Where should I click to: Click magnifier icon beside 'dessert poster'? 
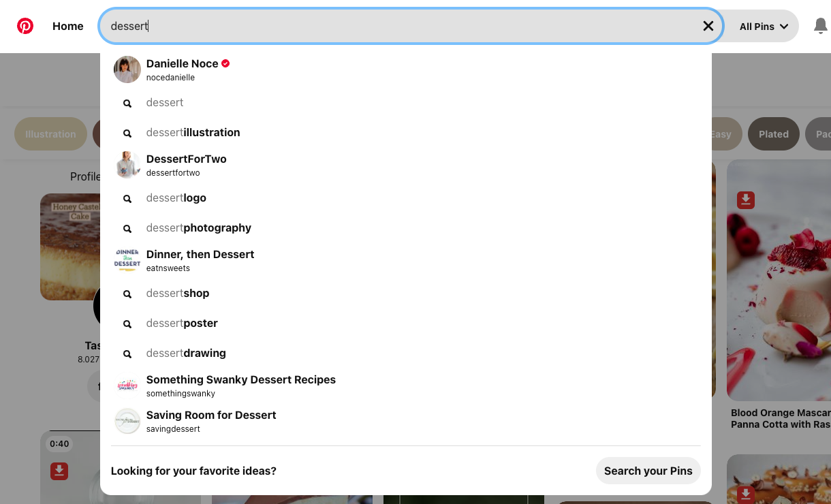[127, 324]
